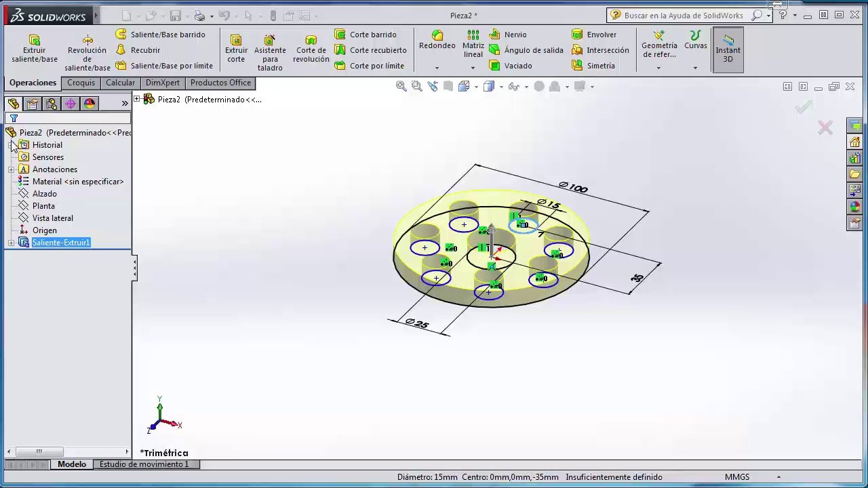This screenshot has width=868, height=488.
Task: Switch to the Croquis tab
Action: 81,83
